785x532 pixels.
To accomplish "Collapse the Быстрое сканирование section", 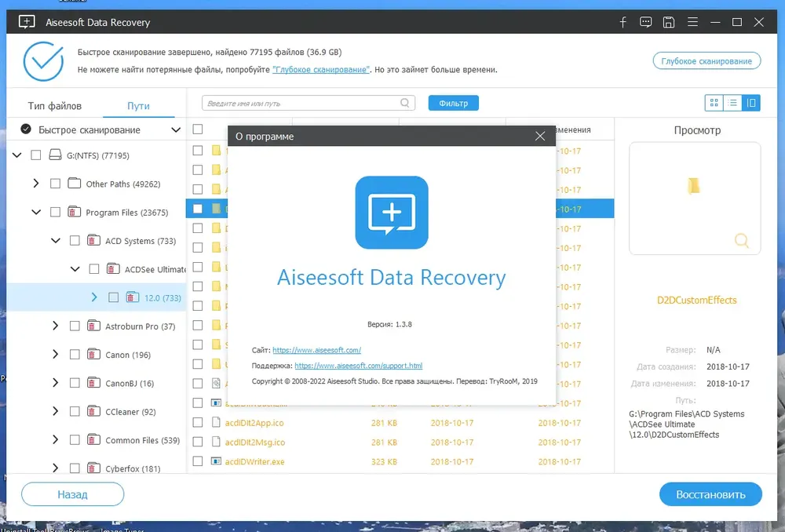I will pos(176,129).
